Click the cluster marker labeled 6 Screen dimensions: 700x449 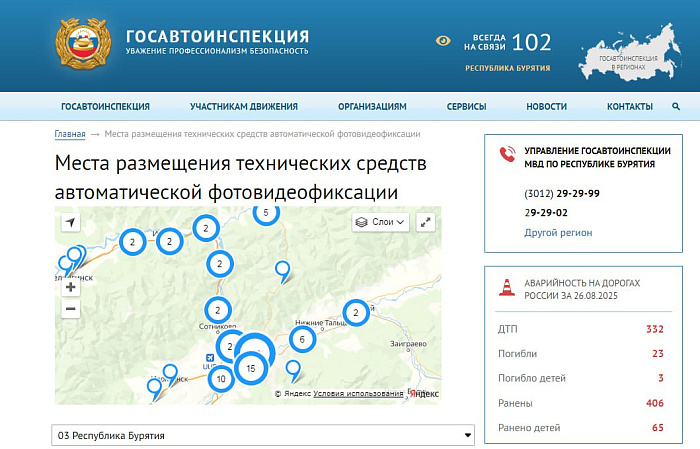coord(302,340)
